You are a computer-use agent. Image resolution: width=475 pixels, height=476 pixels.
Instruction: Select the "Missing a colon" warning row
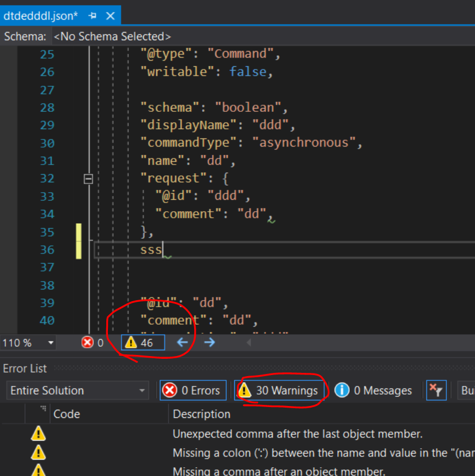(237, 453)
